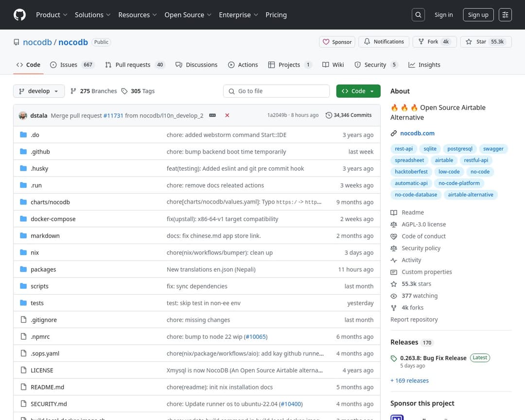Expand the Solutions menu

pyautogui.click(x=92, y=15)
